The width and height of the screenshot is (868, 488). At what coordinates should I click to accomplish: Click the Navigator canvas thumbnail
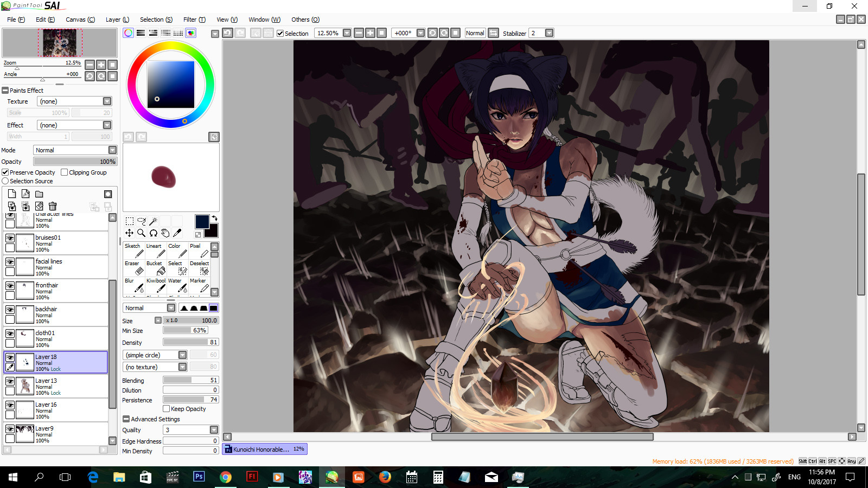point(60,43)
